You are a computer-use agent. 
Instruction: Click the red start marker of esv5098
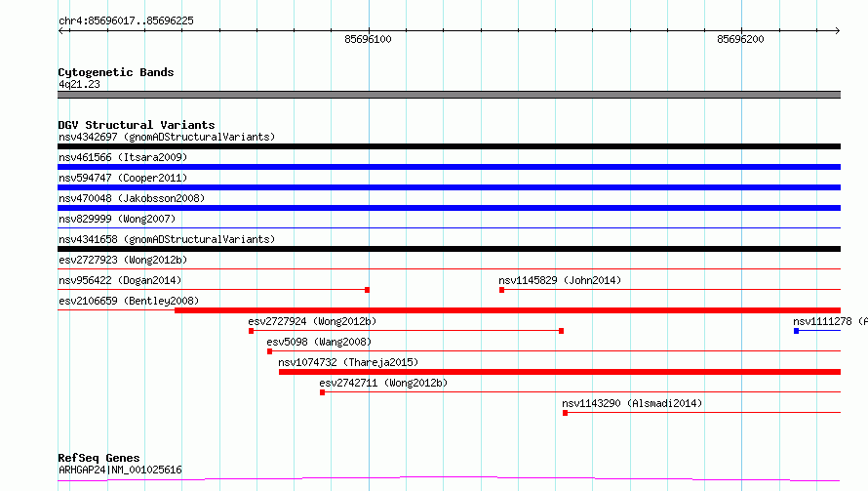tap(269, 351)
